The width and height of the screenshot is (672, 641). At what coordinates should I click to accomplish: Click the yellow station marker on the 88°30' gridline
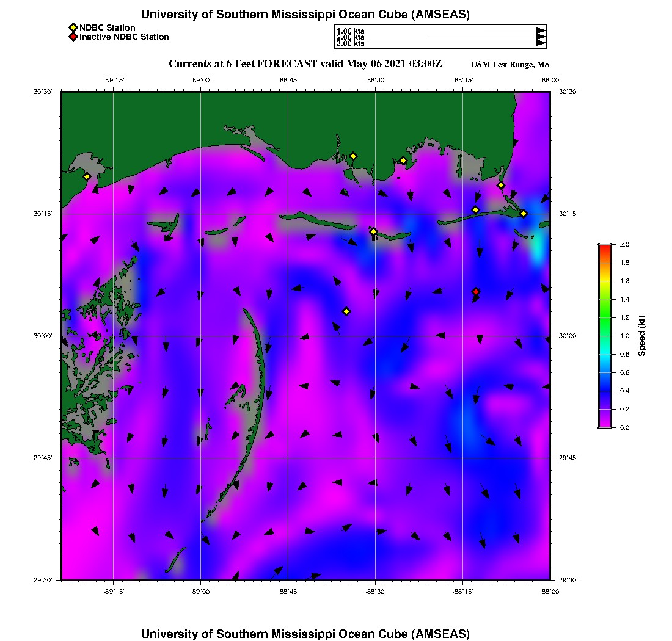click(374, 231)
